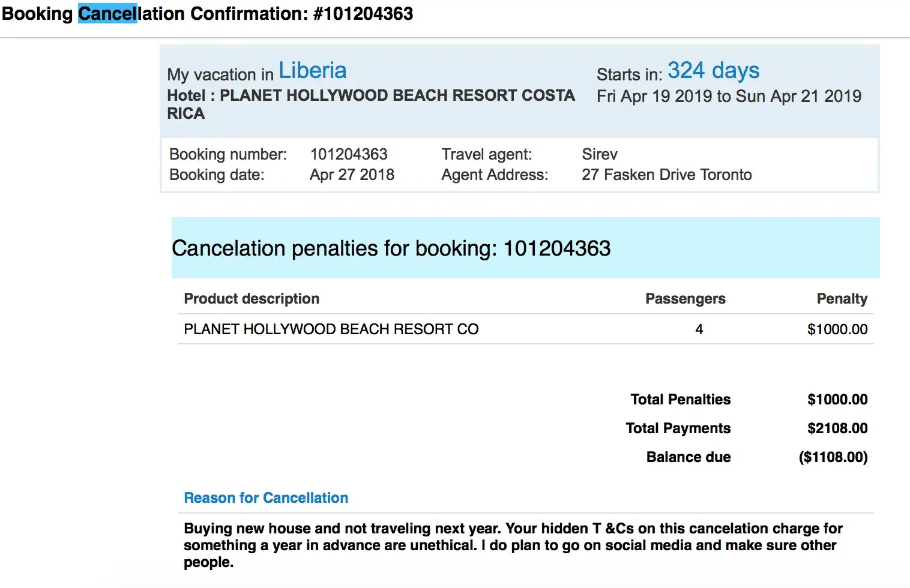Click the Liberia destination link

tap(312, 71)
